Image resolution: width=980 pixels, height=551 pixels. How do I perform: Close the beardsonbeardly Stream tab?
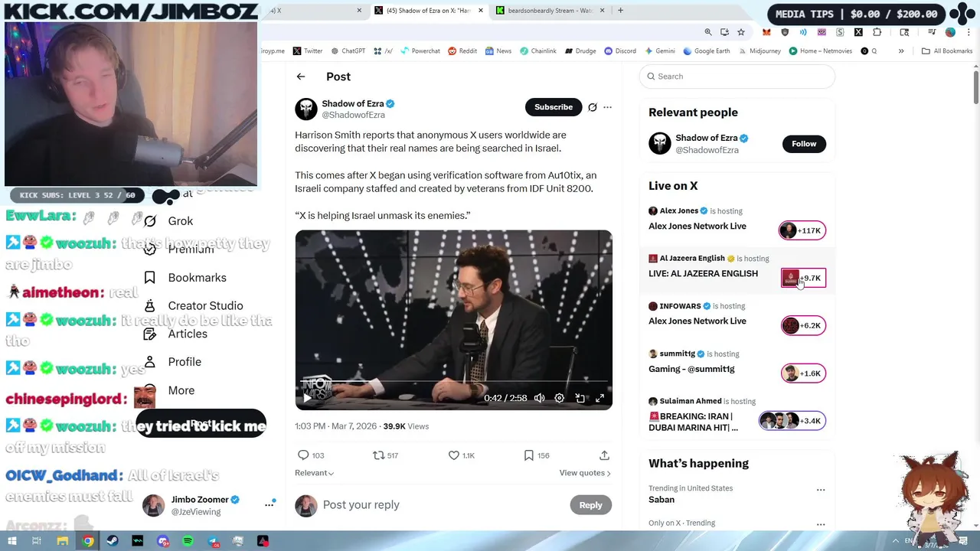coord(602,11)
